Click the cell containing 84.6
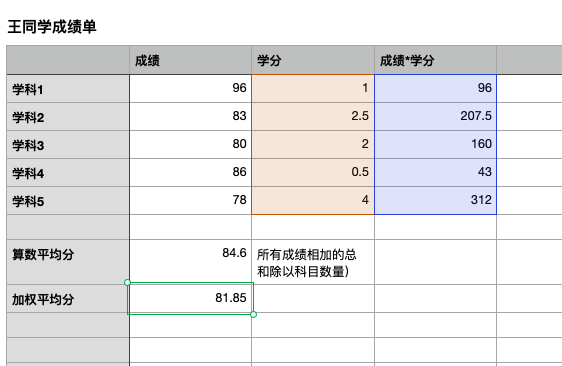Viewport: 562px width, 366px height. click(191, 262)
